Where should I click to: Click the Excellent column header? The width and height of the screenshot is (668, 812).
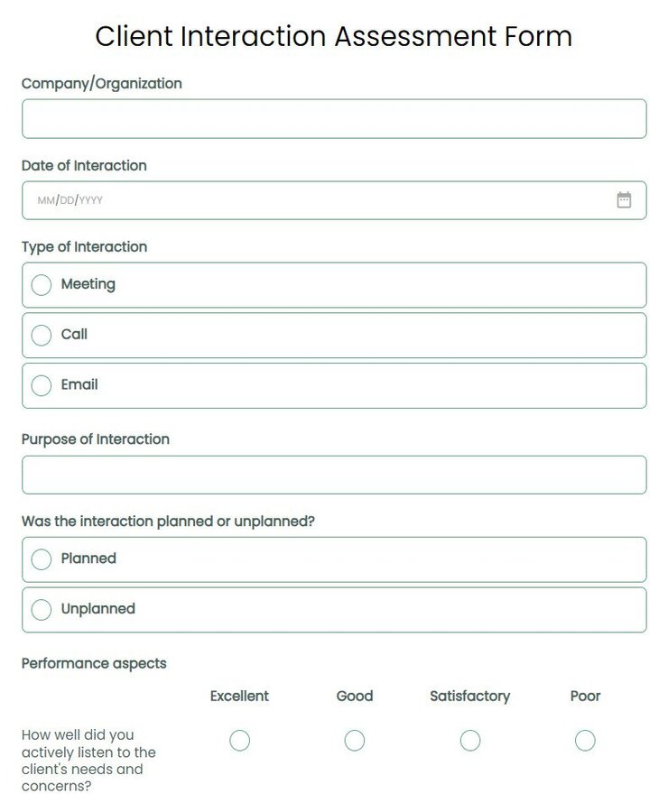coord(238,696)
